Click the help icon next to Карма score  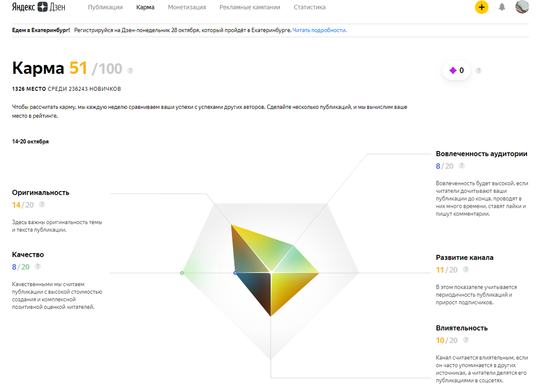(130, 71)
